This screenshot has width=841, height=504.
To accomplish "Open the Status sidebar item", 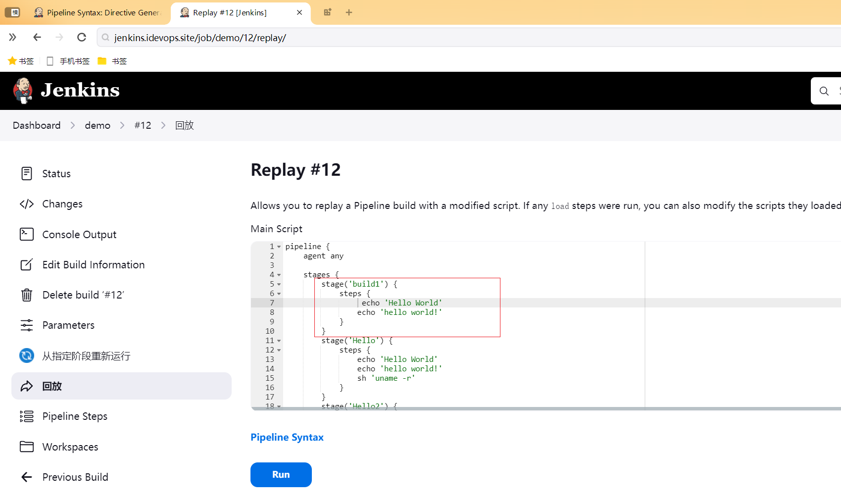I will (x=121, y=174).
